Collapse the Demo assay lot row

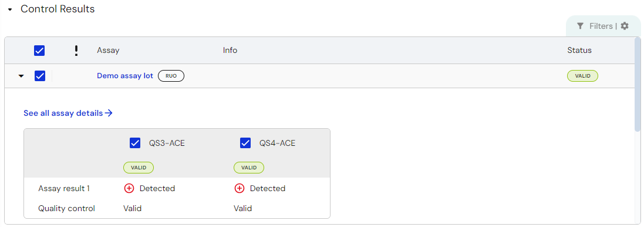pyautogui.click(x=21, y=76)
